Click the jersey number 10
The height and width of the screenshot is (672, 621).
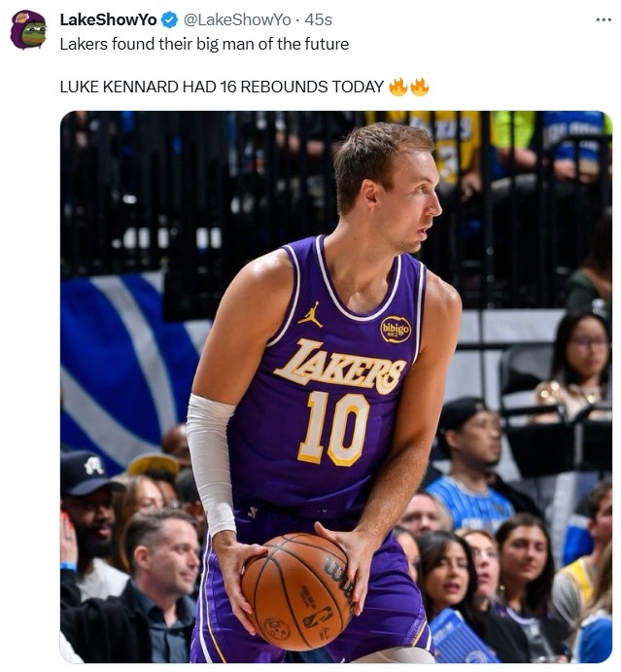pos(333,428)
